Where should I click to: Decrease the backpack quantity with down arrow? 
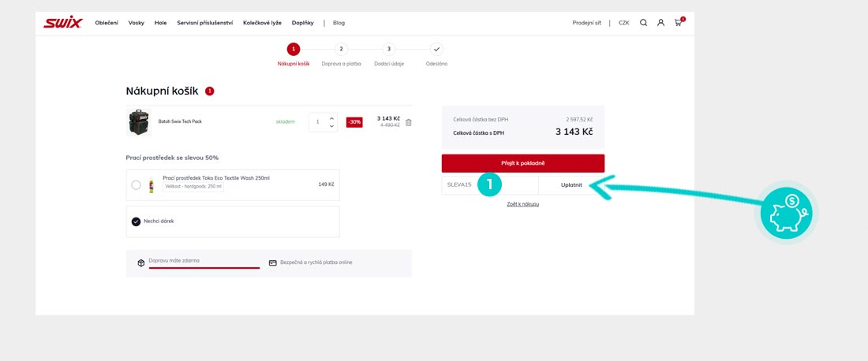pos(331,126)
